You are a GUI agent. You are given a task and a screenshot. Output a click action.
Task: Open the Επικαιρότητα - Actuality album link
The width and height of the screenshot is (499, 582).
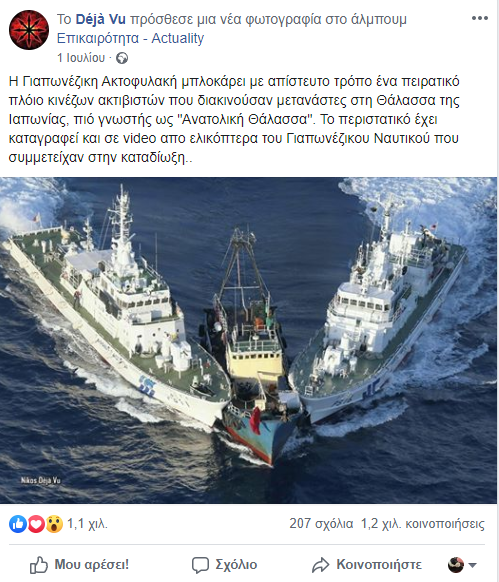pyautogui.click(x=130, y=38)
